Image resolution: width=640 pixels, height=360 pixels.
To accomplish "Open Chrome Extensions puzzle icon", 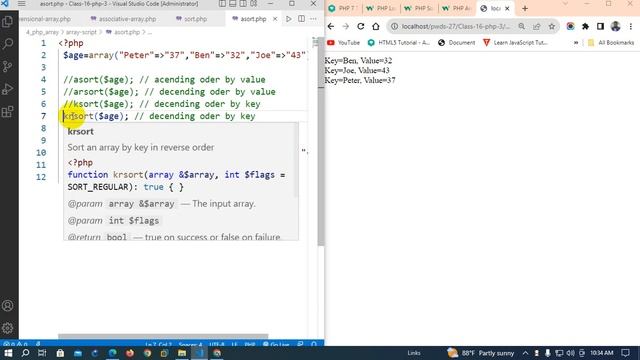I will coord(585,26).
